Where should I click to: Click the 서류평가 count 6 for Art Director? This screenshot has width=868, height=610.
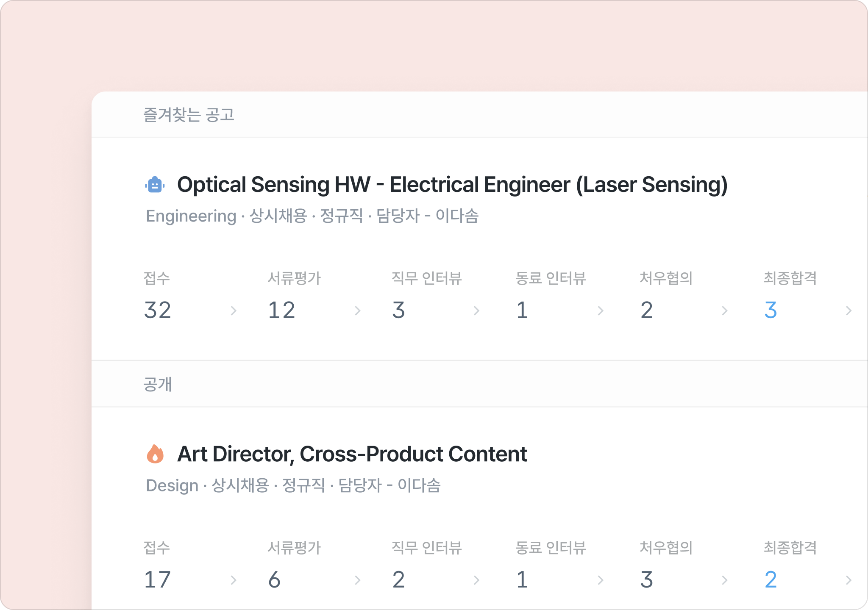[274, 579]
